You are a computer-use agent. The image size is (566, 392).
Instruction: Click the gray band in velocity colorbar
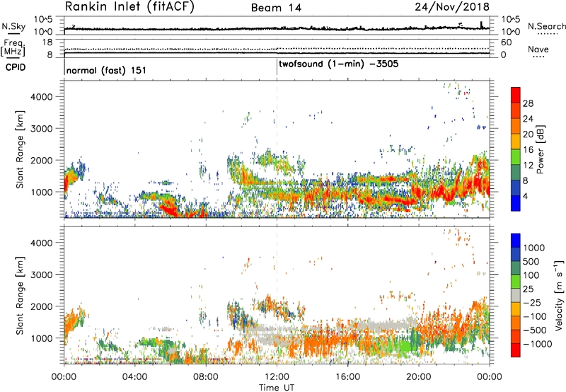pyautogui.click(x=516, y=296)
